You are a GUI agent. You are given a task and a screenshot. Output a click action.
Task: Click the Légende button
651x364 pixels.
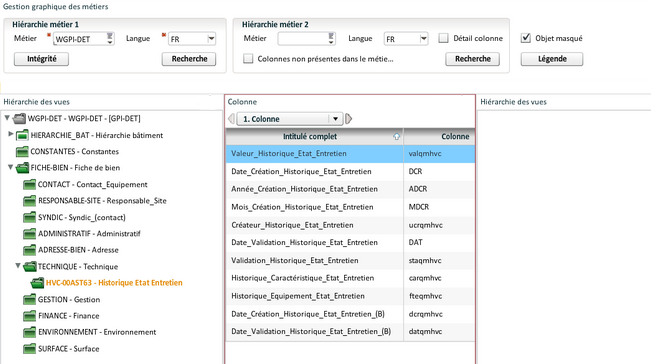[552, 59]
